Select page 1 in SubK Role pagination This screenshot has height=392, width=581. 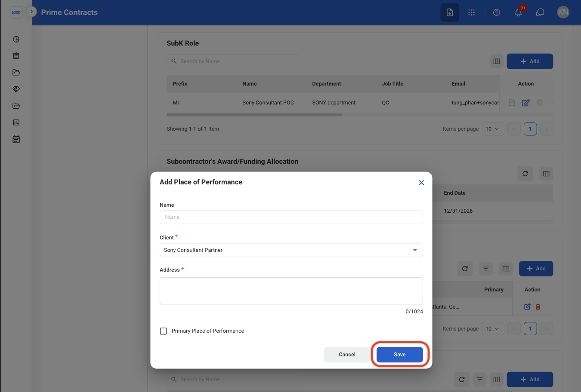530,129
